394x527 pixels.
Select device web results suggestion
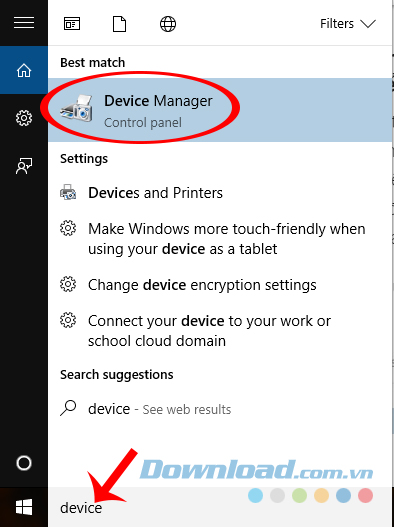[220, 409]
